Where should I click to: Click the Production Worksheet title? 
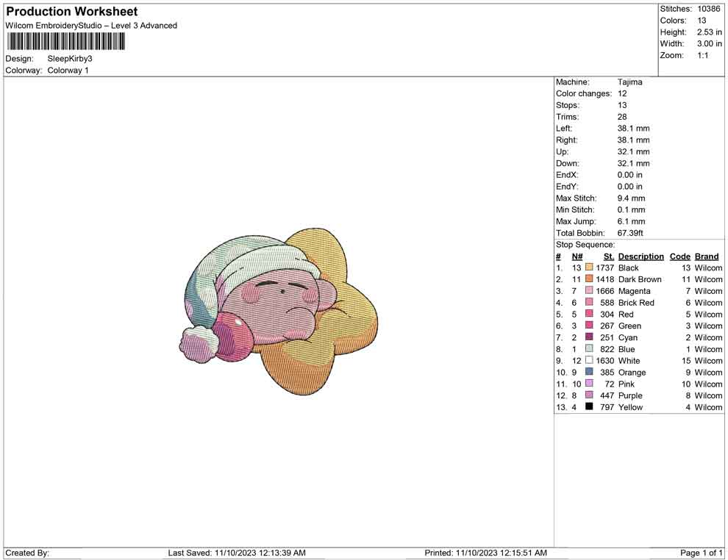(x=72, y=12)
